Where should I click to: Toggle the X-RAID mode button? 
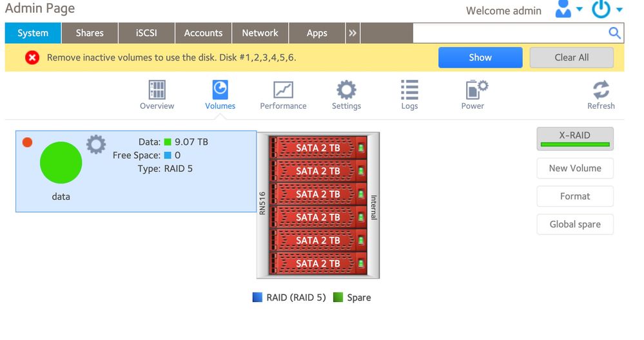tap(575, 138)
